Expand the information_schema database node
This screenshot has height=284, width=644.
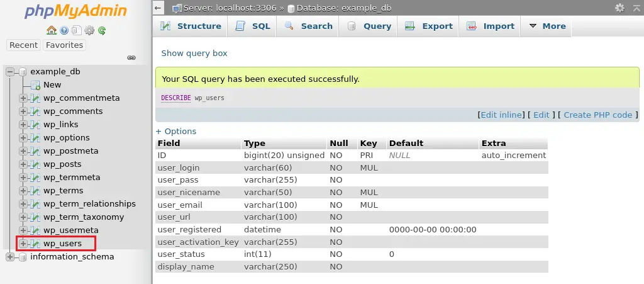coord(10,257)
